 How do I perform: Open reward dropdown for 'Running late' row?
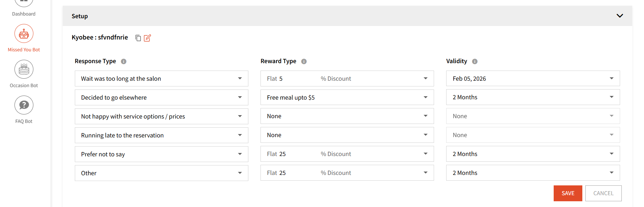coord(347,135)
